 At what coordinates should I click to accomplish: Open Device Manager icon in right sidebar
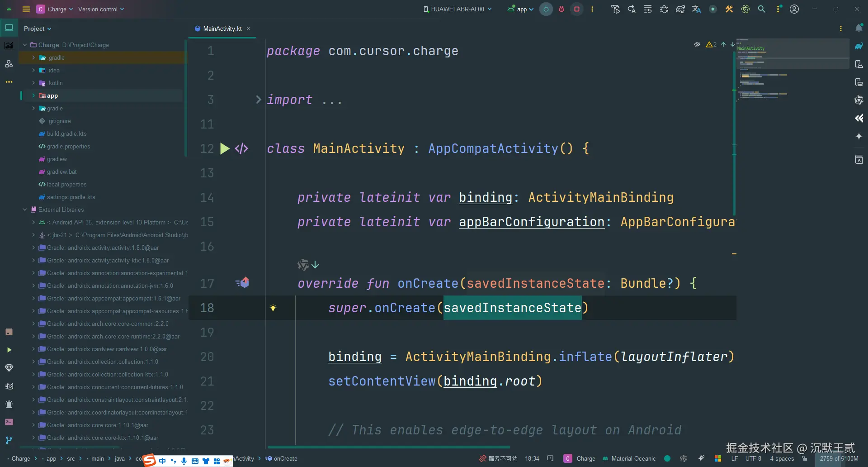(x=859, y=64)
